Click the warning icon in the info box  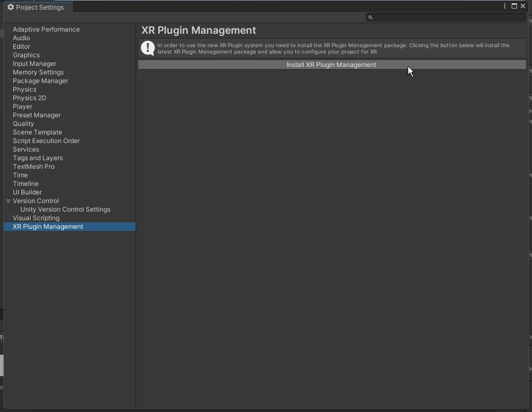pos(148,48)
